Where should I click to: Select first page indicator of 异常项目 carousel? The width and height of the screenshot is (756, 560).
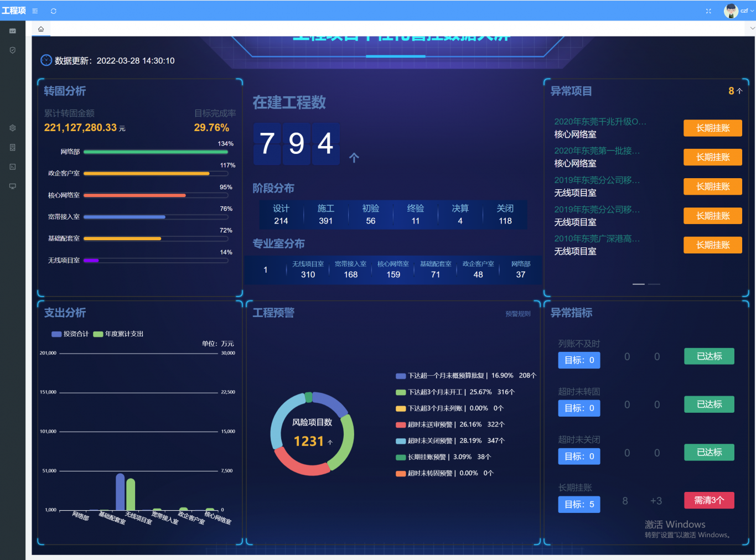(639, 284)
